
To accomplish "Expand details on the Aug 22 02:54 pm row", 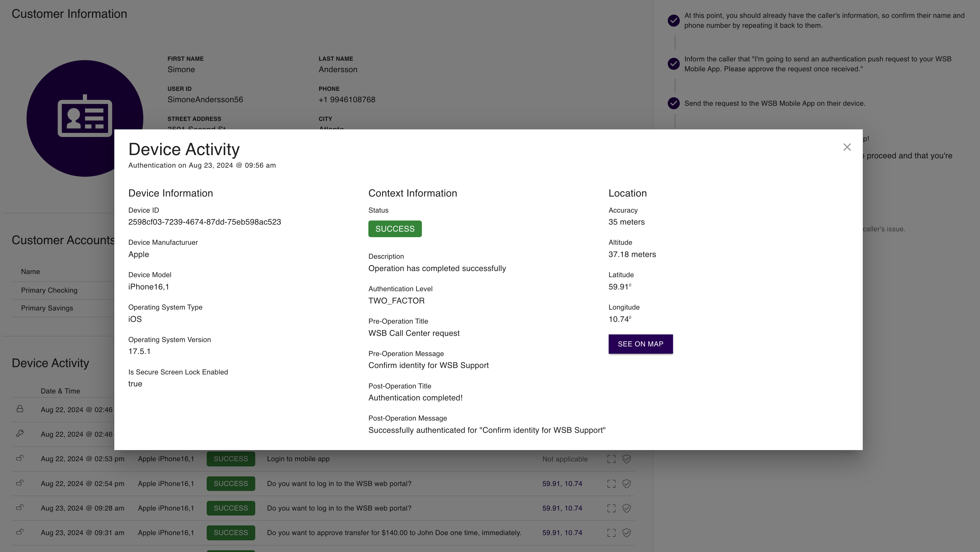I will pos(611,484).
